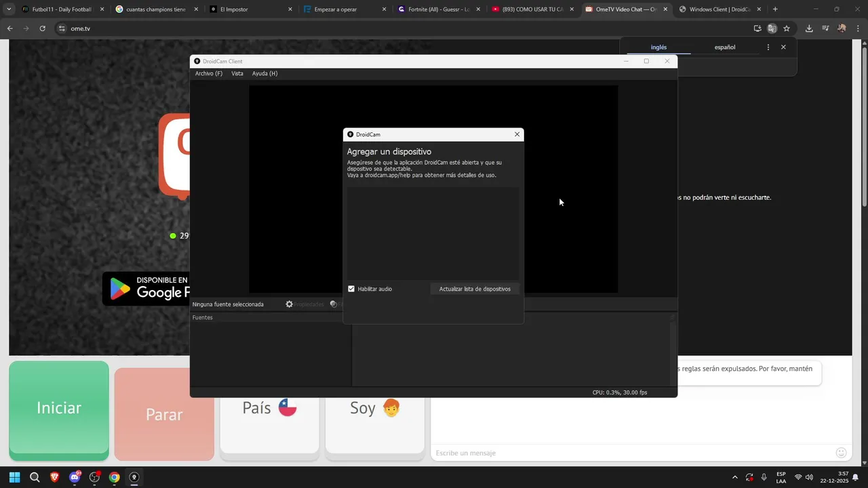Viewport: 868px width, 488px height.
Task: Click the microphone tray icon
Action: (764, 477)
